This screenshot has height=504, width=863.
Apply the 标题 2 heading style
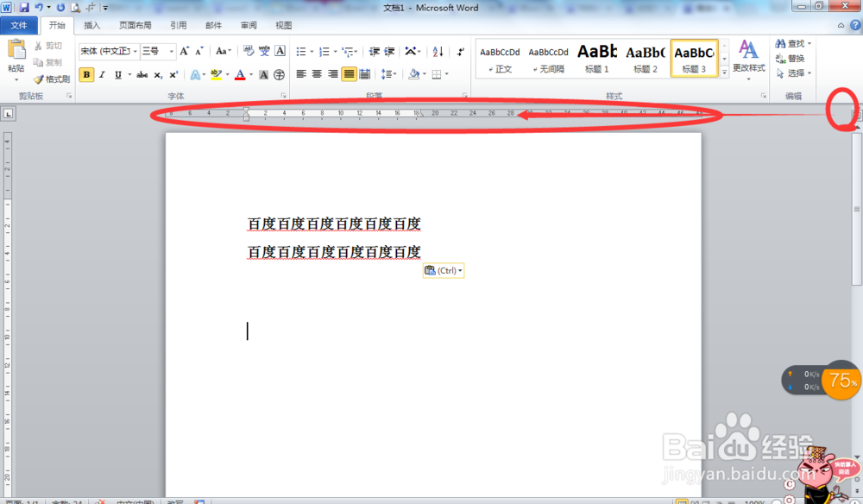tap(645, 59)
